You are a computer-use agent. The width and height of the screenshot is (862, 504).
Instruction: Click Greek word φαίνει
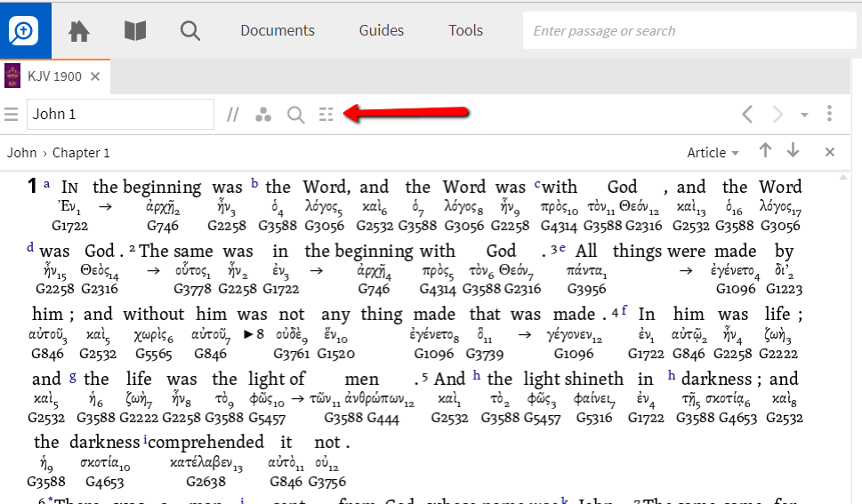coord(594,399)
